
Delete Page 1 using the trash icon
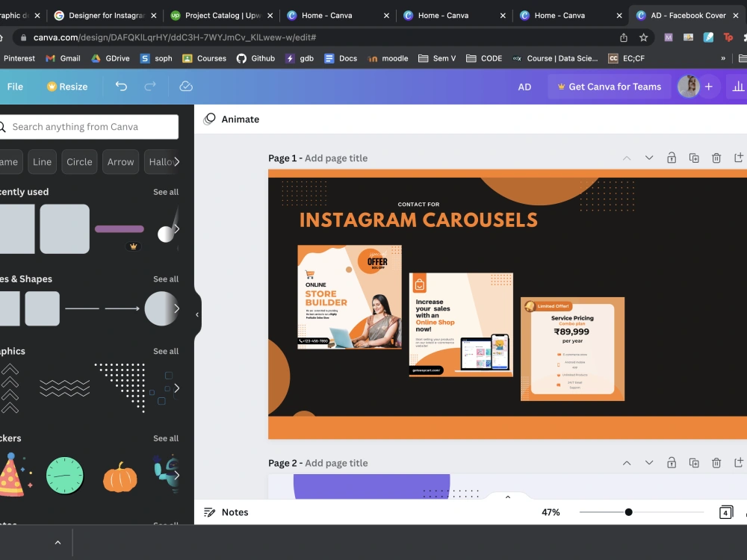coord(716,158)
